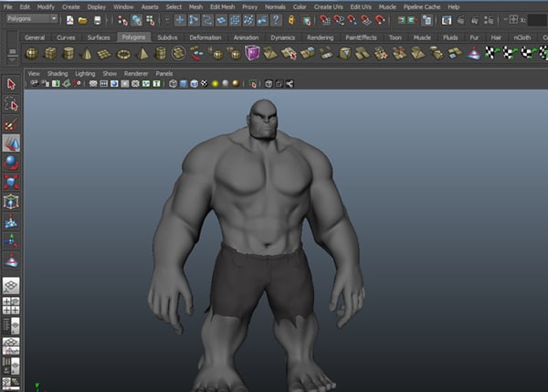This screenshot has height=392, width=548.
Task: Create a polygon pyramid from shelf
Action: point(142,54)
